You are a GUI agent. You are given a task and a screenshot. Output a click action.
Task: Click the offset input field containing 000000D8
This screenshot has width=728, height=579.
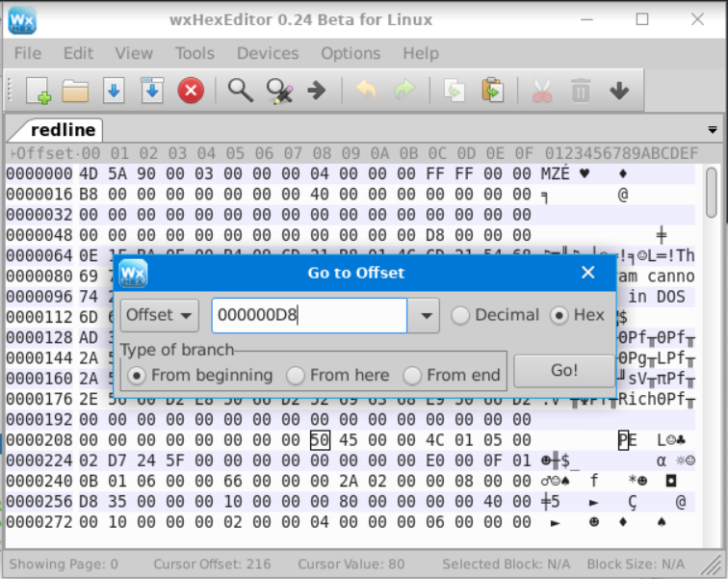(x=309, y=316)
